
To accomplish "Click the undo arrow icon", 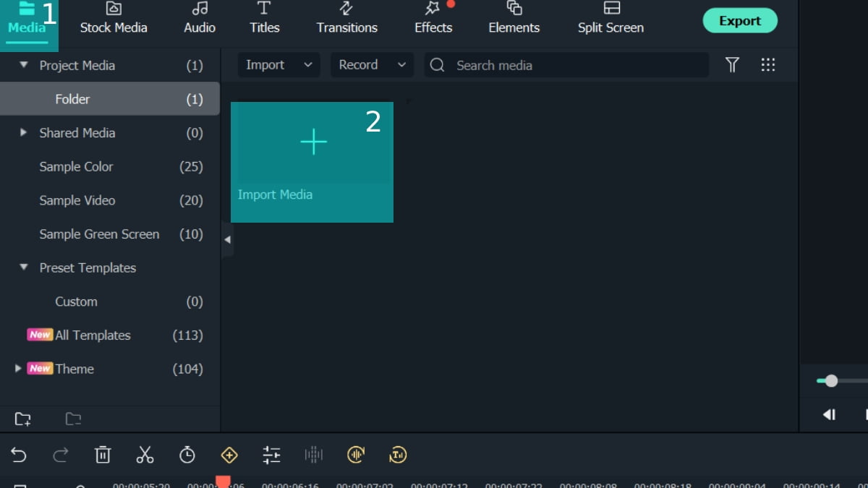I will [x=19, y=455].
